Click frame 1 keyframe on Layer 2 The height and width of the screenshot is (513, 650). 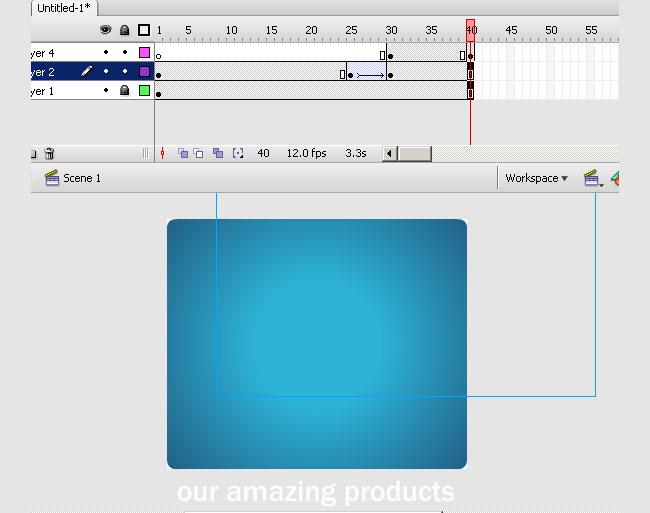[x=158, y=75]
